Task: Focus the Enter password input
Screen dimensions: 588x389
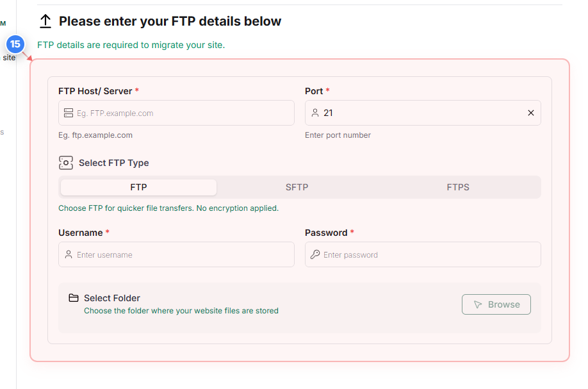Action: (x=423, y=254)
